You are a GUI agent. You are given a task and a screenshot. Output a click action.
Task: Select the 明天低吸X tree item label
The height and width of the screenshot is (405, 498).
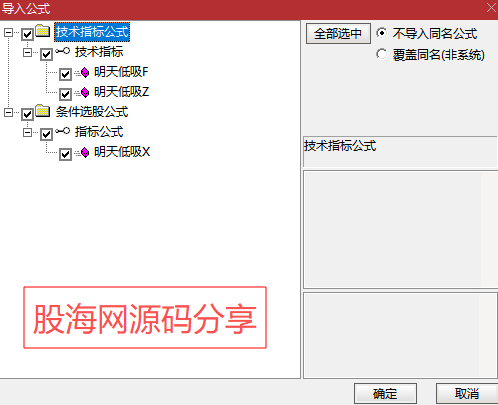point(122,152)
